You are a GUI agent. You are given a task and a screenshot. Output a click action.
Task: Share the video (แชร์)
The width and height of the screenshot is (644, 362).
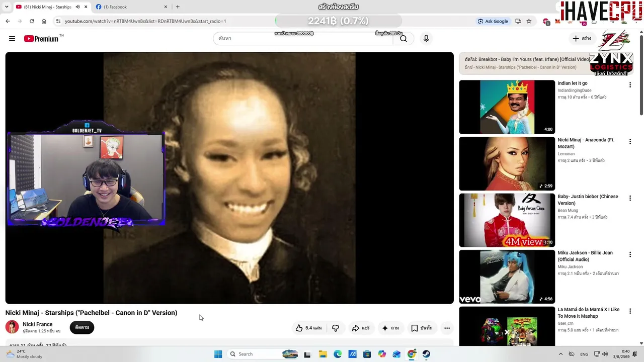pyautogui.click(x=360, y=328)
